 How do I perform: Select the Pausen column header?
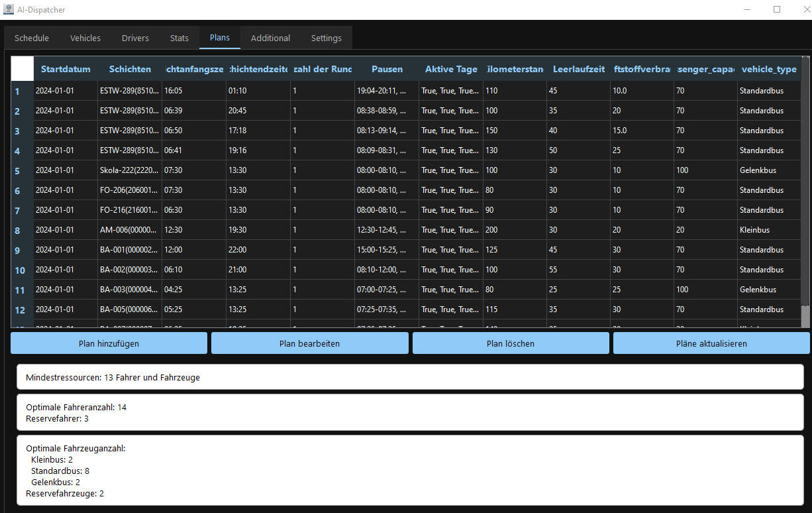[x=387, y=69]
